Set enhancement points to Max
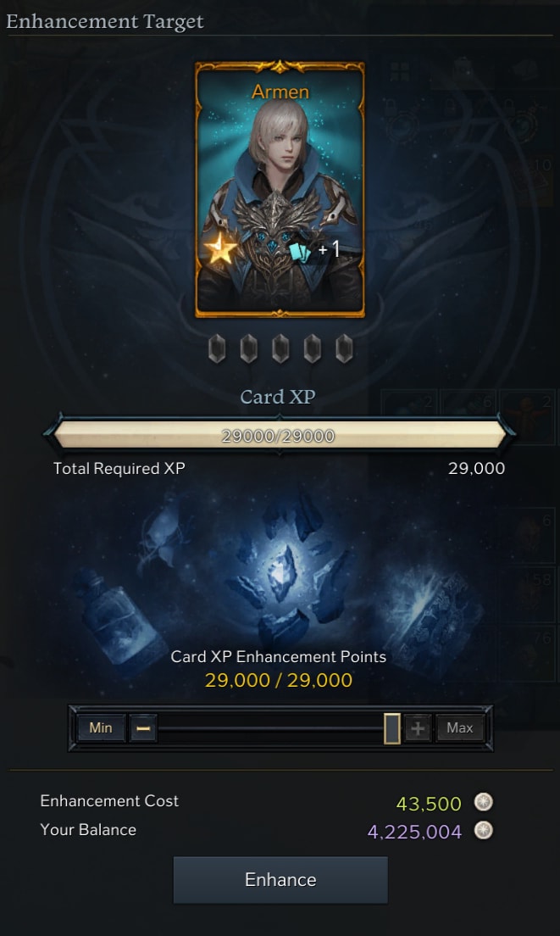Image resolution: width=560 pixels, height=936 pixels. click(459, 727)
